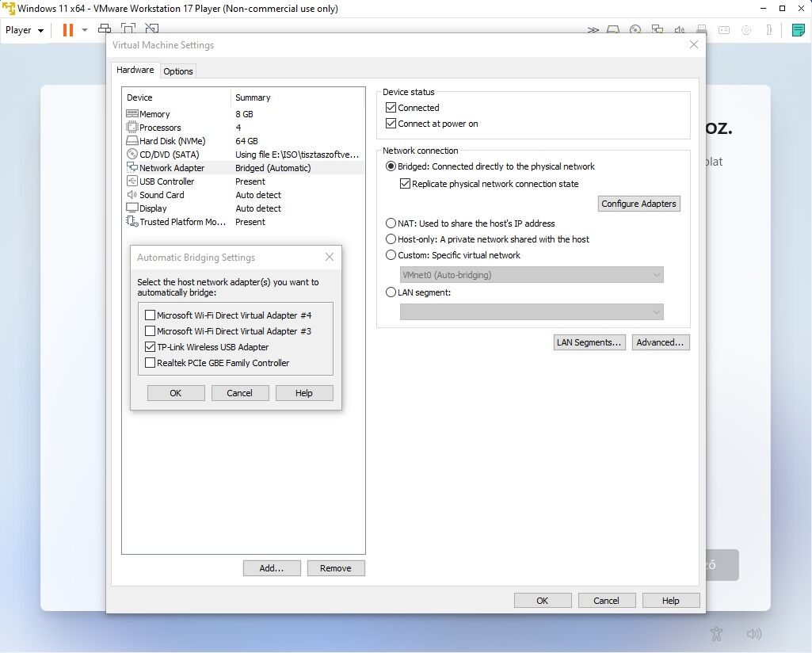
Task: Select the Trusted Platform Module device row
Action: (245, 222)
